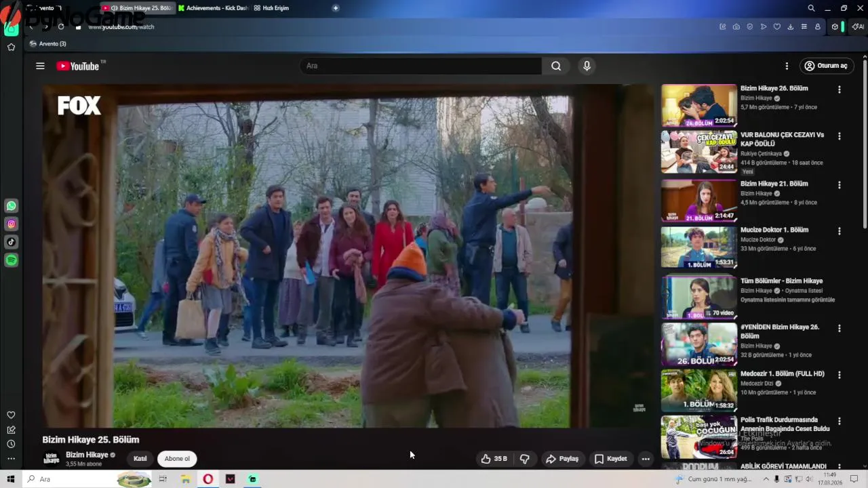Viewport: 868px width, 488px height.
Task: Dislike the video with the thumbs-down icon
Action: [x=524, y=459]
